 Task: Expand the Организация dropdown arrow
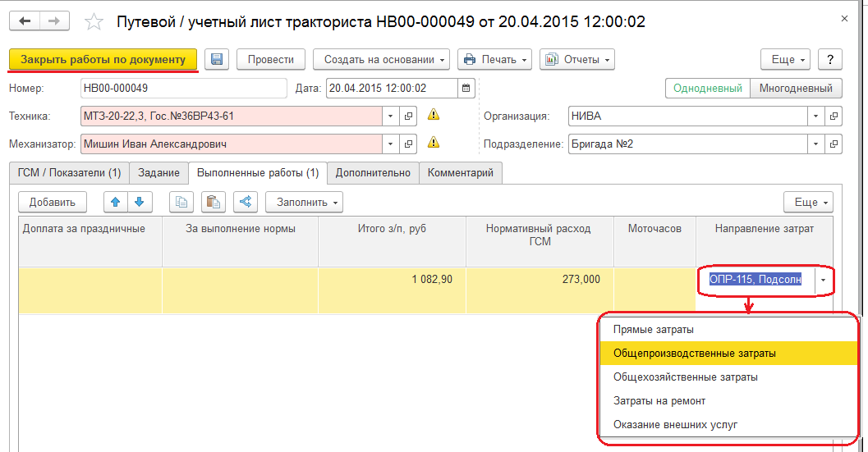point(815,116)
